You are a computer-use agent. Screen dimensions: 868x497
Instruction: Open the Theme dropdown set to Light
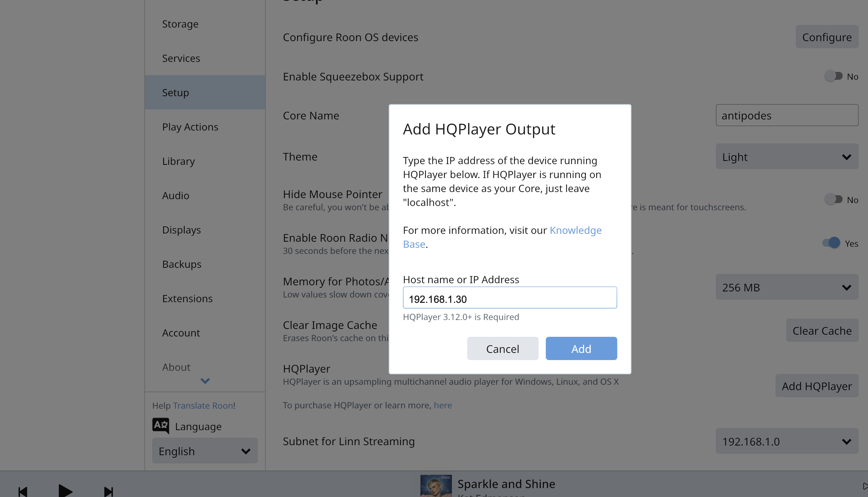click(x=787, y=157)
